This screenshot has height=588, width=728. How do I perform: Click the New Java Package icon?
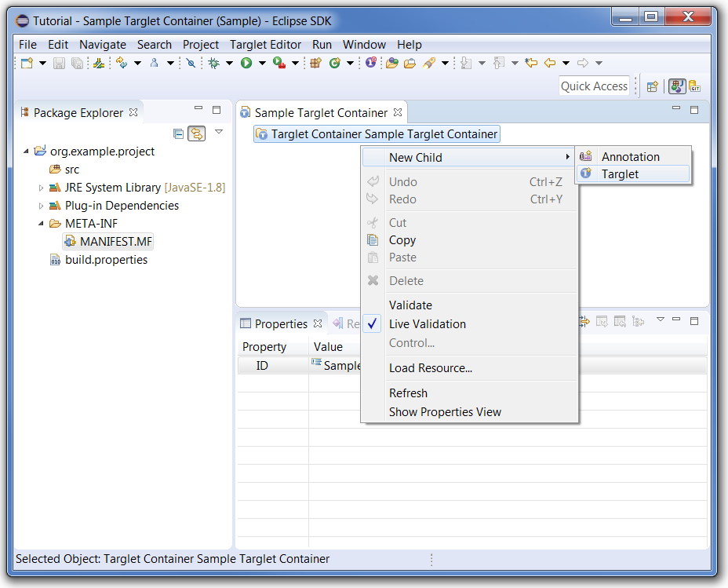(x=315, y=63)
